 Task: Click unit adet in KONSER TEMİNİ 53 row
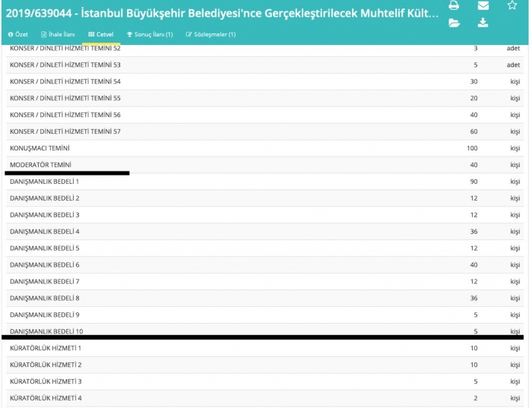[513, 65]
